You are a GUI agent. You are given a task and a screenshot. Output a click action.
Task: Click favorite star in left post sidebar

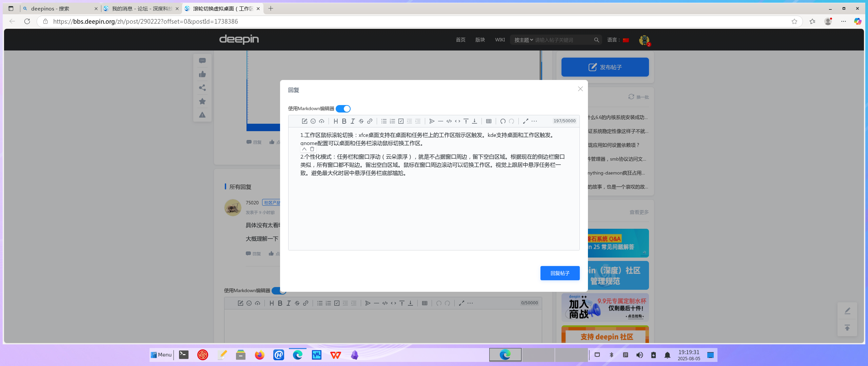(x=202, y=101)
